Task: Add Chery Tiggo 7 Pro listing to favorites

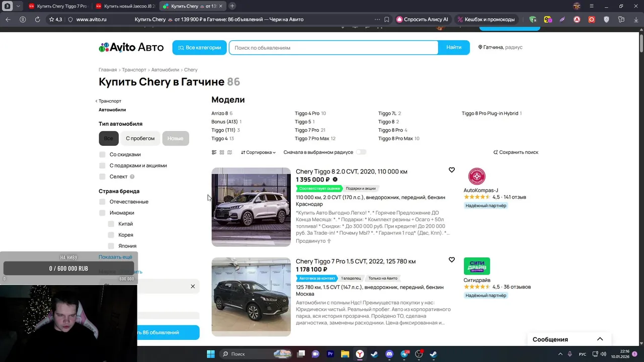Action: coord(452,260)
